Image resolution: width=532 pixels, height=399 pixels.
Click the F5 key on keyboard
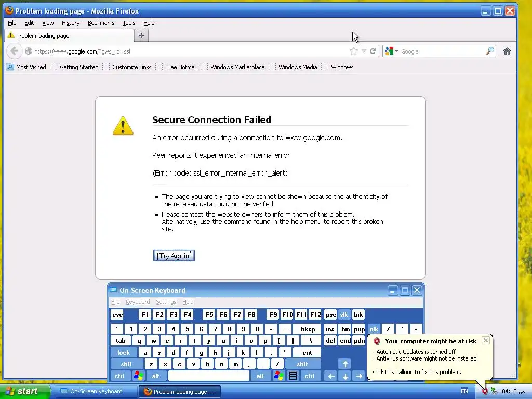pyautogui.click(x=210, y=315)
